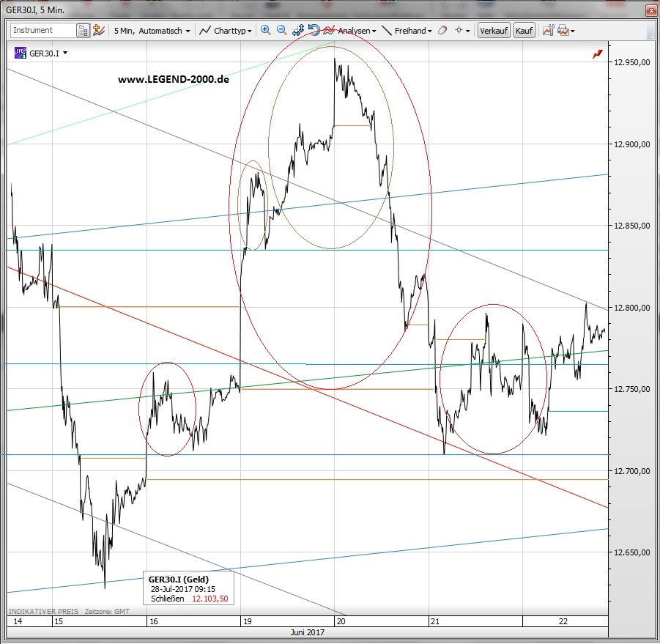Click the zoom out magnifier icon

point(281,31)
